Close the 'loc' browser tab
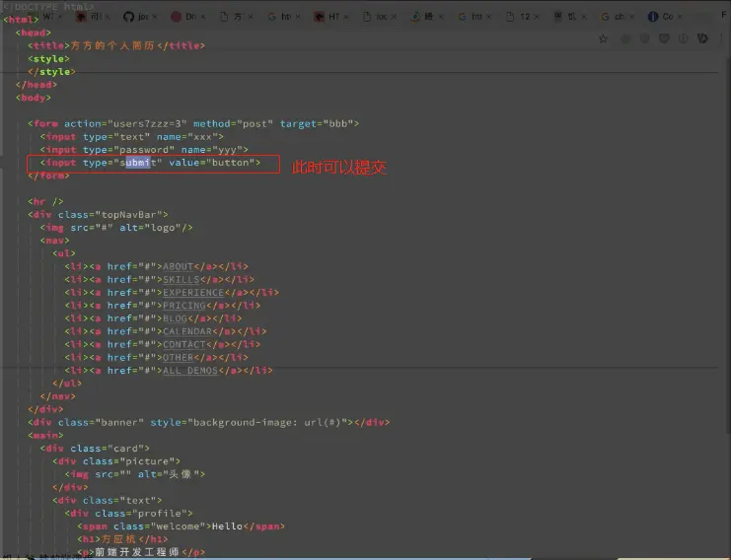Viewport: 731px width, 560px height. tap(394, 17)
